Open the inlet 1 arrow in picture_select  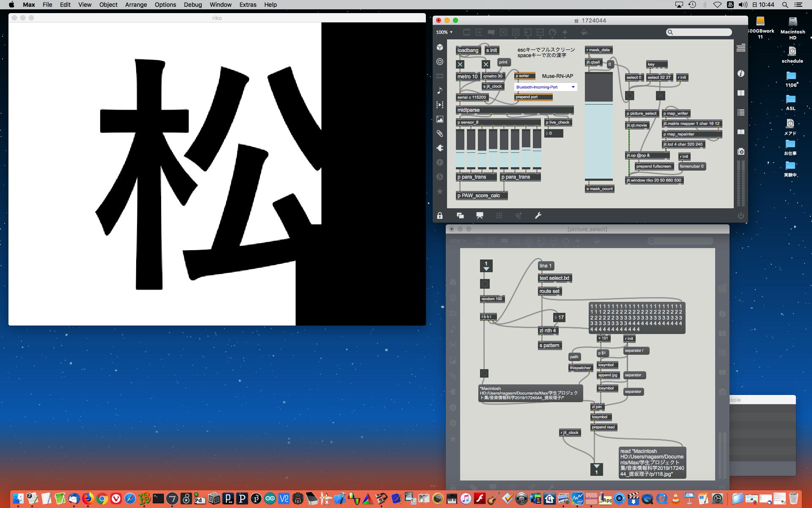click(x=486, y=266)
